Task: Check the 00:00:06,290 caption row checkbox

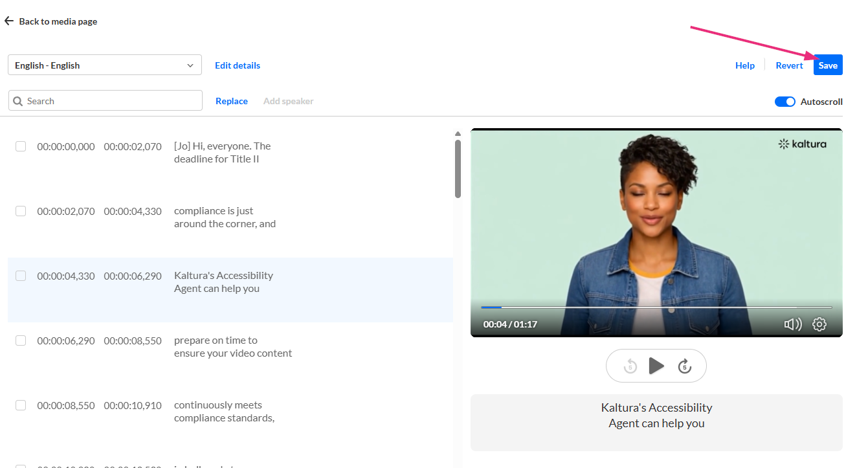Action: click(21, 340)
